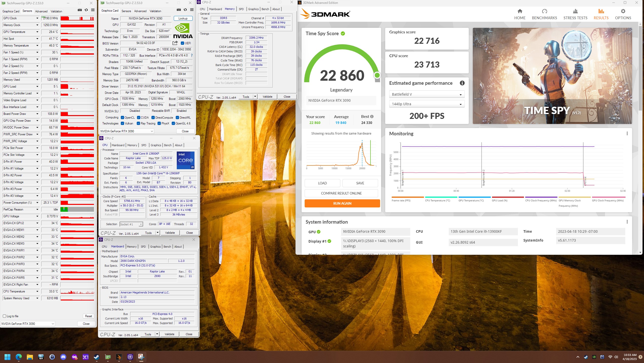
Task: Open Tools dropdown arrow in CPU-Z Memory window
Action: (255, 97)
